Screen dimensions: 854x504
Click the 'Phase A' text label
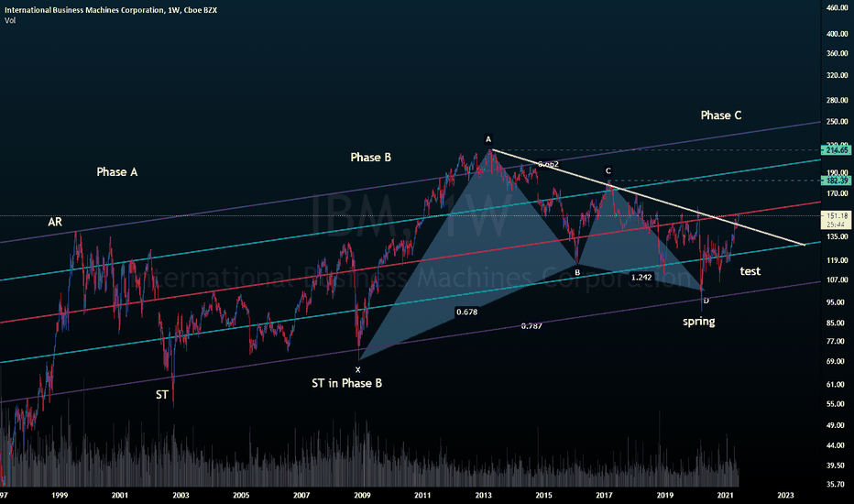coord(117,172)
